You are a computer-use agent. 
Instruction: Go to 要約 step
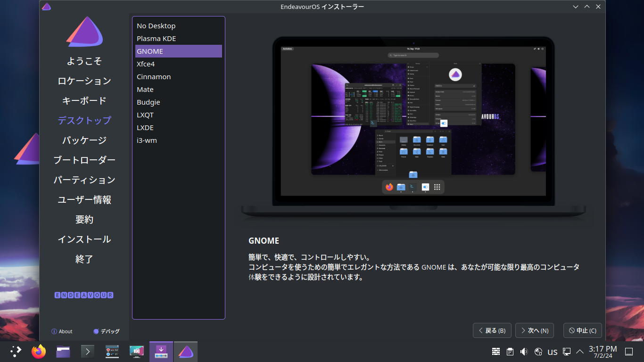click(84, 220)
